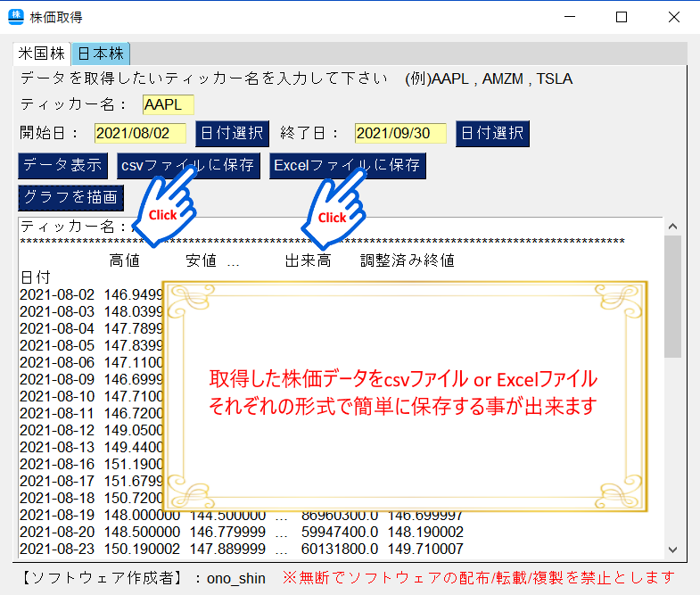Click the scrollbar down arrow

click(x=672, y=550)
